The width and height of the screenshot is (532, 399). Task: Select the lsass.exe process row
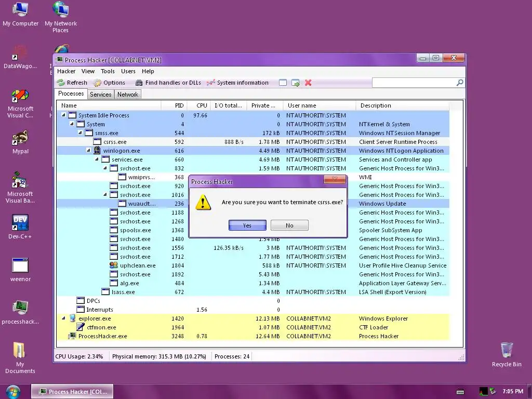(x=253, y=292)
